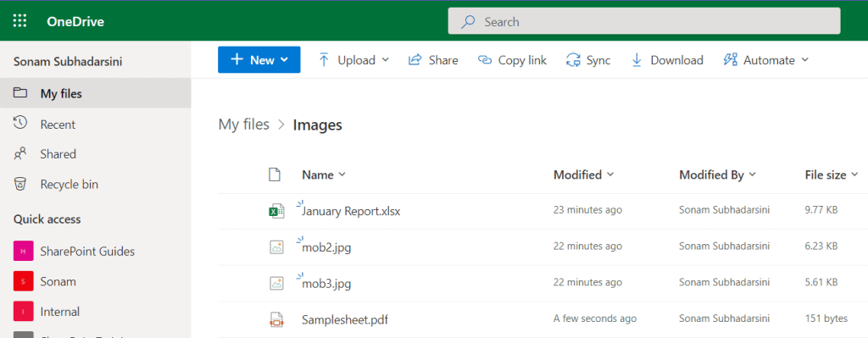
Task: Click the Recycle bin icon
Action: [20, 184]
